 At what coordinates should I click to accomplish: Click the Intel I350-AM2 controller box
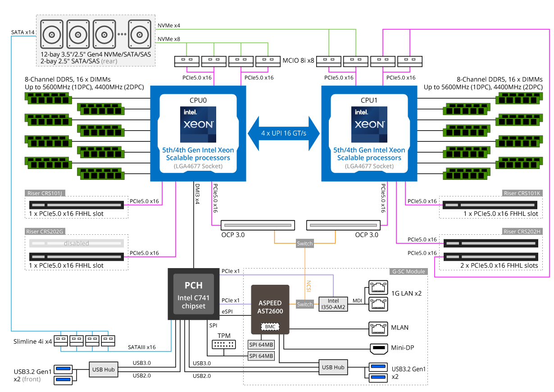(x=333, y=304)
